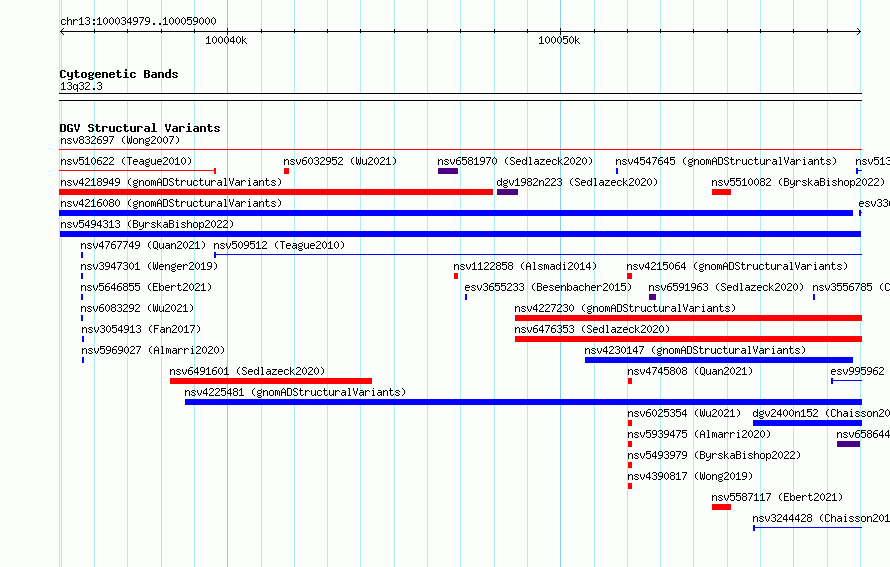This screenshot has width=890, height=567.
Task: Select the nsv6491601 (Sedlazeck2020) label
Action: click(x=247, y=371)
